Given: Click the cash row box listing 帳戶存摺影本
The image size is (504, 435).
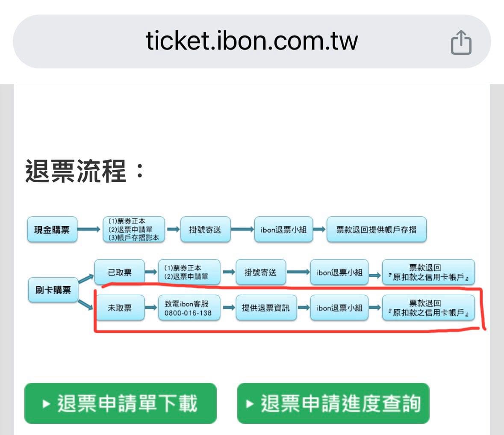Looking at the screenshot, I should 134,230.
